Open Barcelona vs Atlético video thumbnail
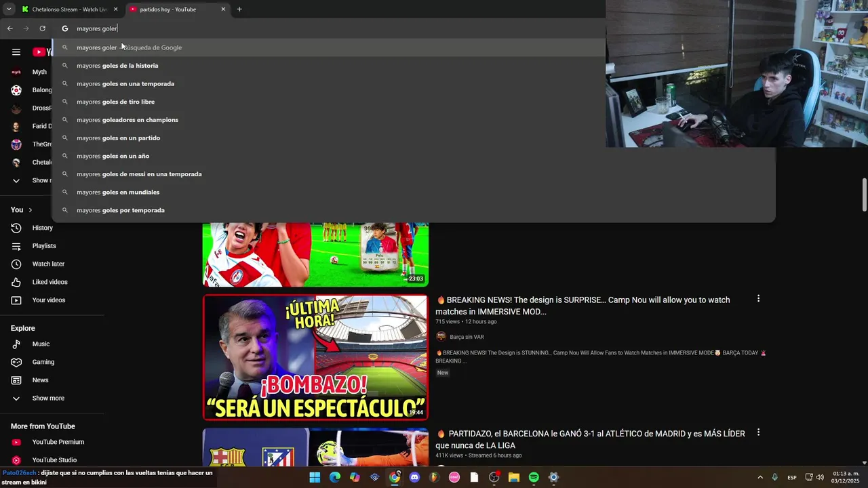 click(315, 447)
